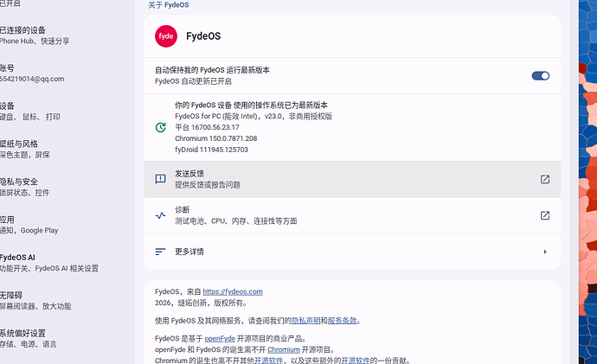Screen dimensions: 597x364
Task: Click the 2026，燧炻创新，版权所有 text
Action: click(202, 303)
